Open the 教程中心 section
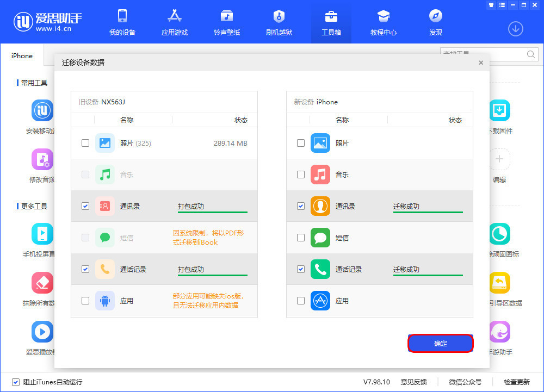 pos(383,22)
